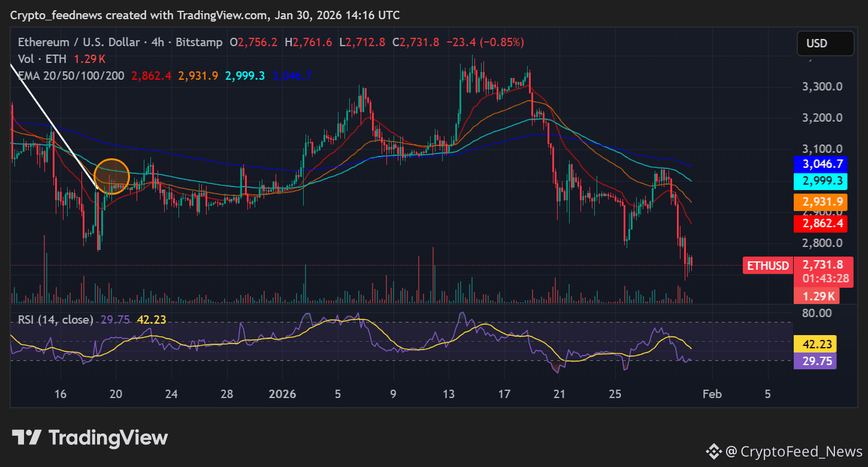Click the EMA legend value 3,046.7
The height and width of the screenshot is (467, 868).
(x=292, y=76)
